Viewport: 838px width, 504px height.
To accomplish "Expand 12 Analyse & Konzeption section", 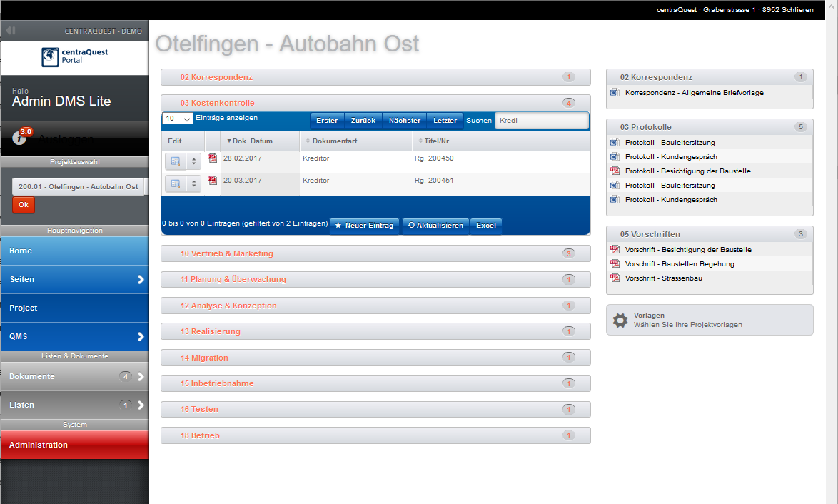I will 375,305.
